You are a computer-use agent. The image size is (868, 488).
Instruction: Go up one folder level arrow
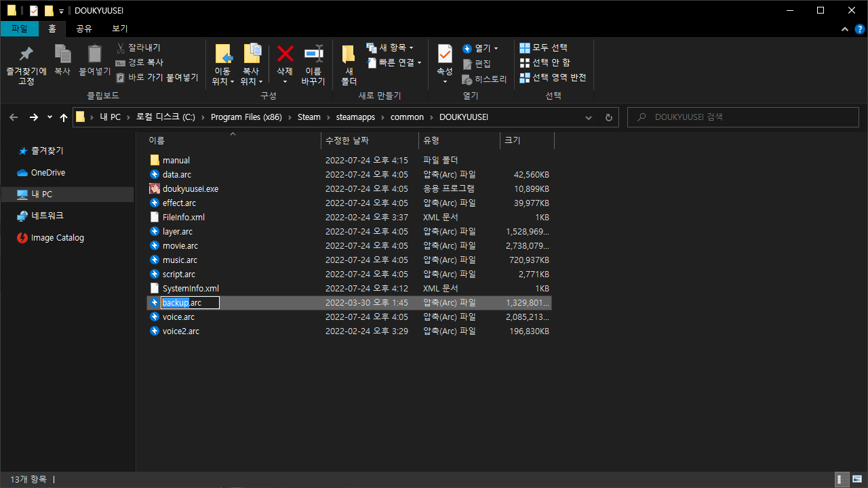click(x=64, y=117)
